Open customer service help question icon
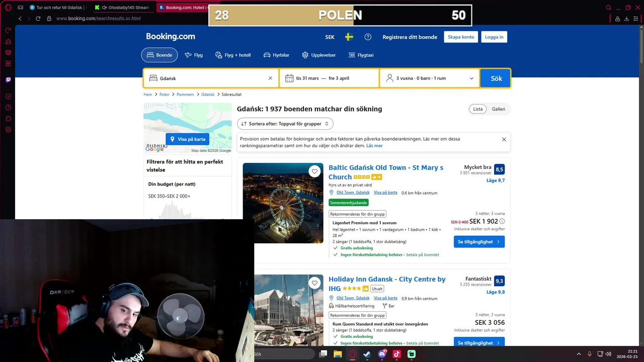This screenshot has width=644, height=362. (368, 37)
